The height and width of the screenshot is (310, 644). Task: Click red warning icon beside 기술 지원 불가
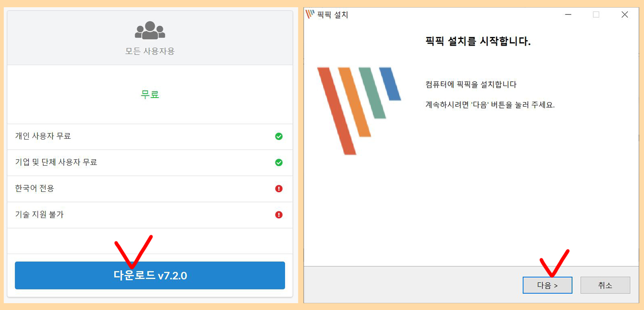pyautogui.click(x=279, y=215)
